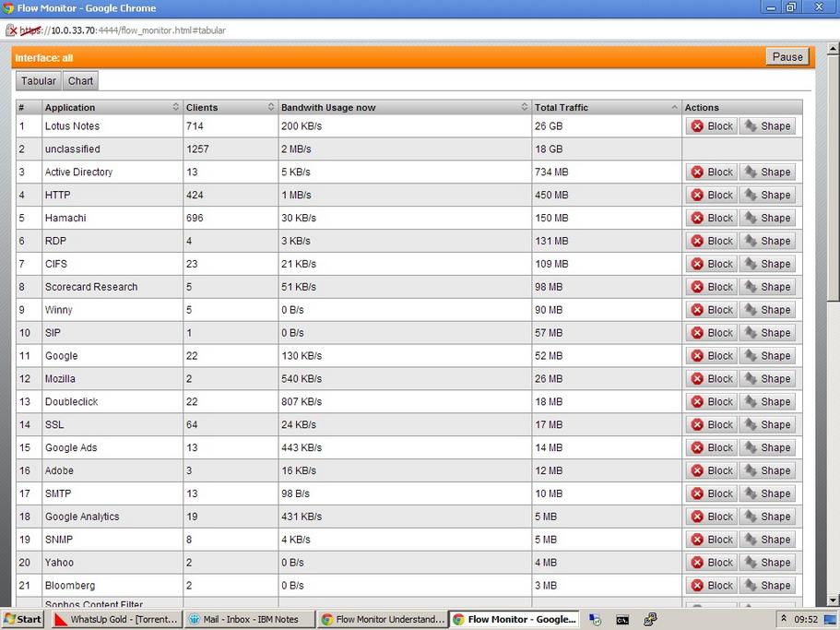Image resolution: width=840 pixels, height=630 pixels.
Task: Block Bloomberg traffic
Action: [712, 586]
